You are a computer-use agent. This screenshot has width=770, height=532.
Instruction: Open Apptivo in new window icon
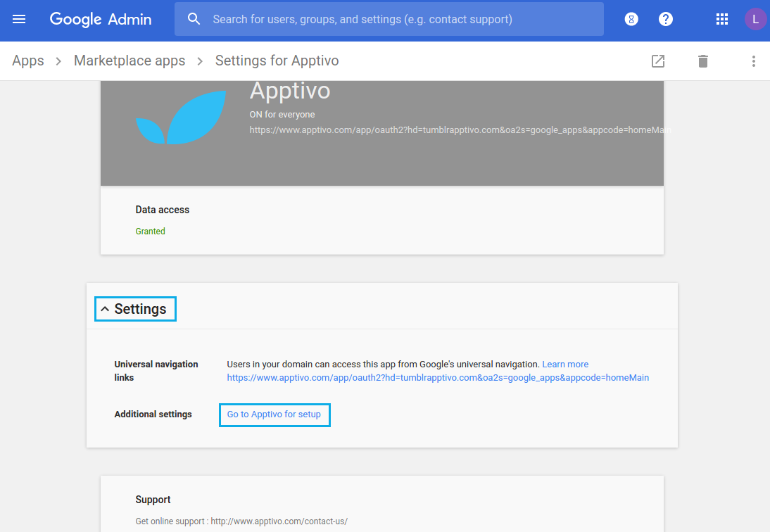[x=657, y=61]
